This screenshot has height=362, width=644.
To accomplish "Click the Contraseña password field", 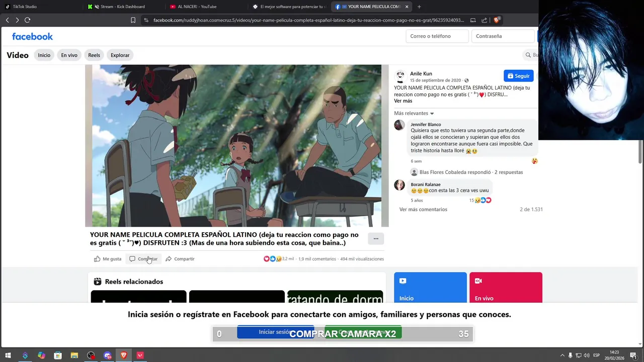I will (x=503, y=36).
